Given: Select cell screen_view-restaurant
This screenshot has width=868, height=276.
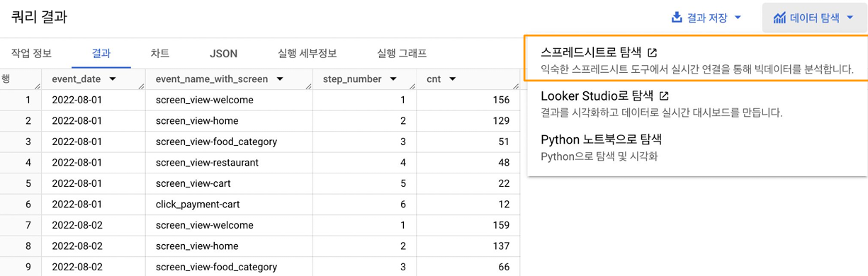Looking at the screenshot, I should coord(229,163).
